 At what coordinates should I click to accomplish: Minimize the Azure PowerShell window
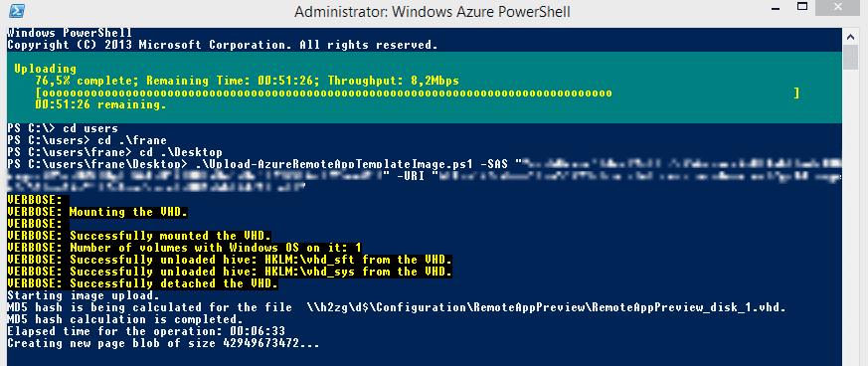[x=774, y=9]
